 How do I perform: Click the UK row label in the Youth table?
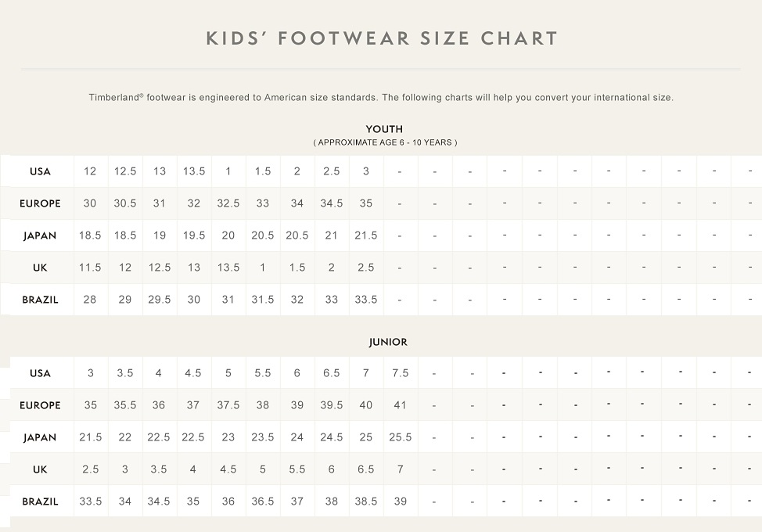[40, 268]
